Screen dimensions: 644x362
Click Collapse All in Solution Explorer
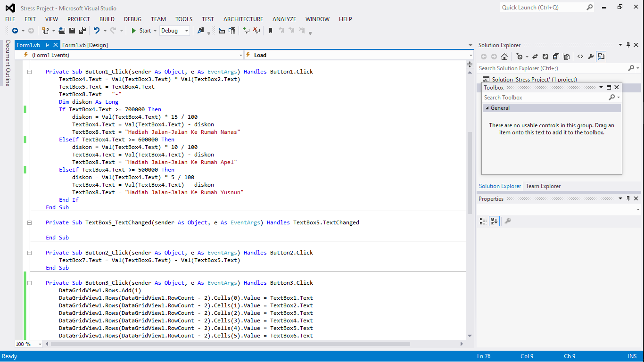tap(556, 57)
